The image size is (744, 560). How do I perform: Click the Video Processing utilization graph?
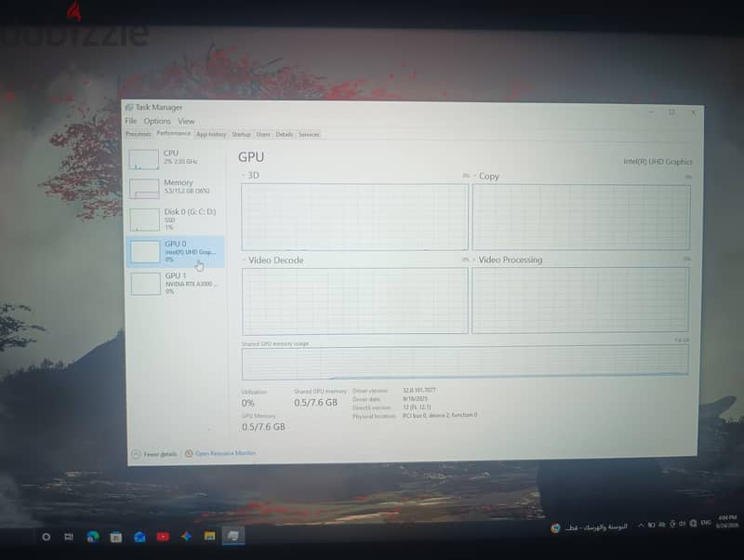point(579,300)
